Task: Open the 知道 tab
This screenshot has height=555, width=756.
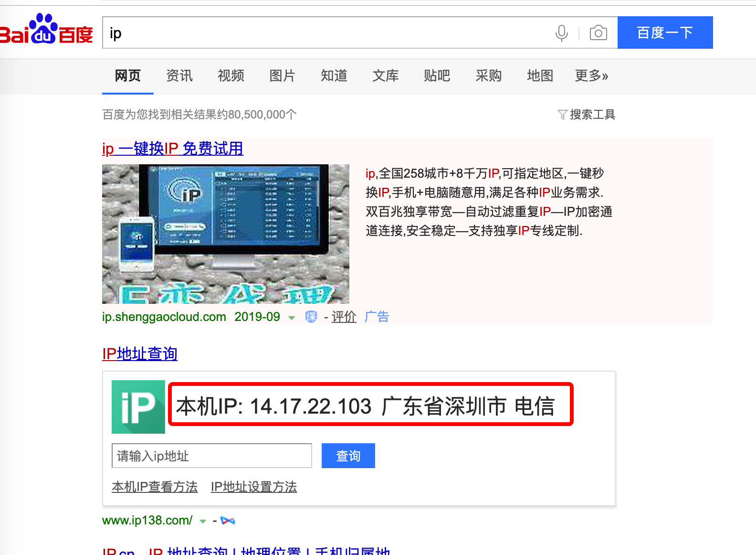Action: point(334,75)
